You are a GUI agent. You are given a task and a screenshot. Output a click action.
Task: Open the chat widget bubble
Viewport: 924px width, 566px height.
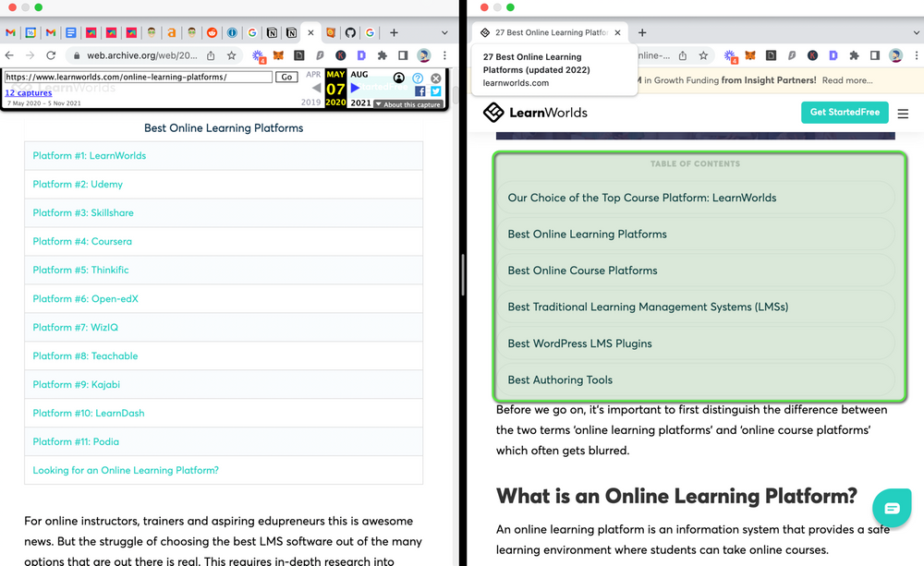pos(891,508)
